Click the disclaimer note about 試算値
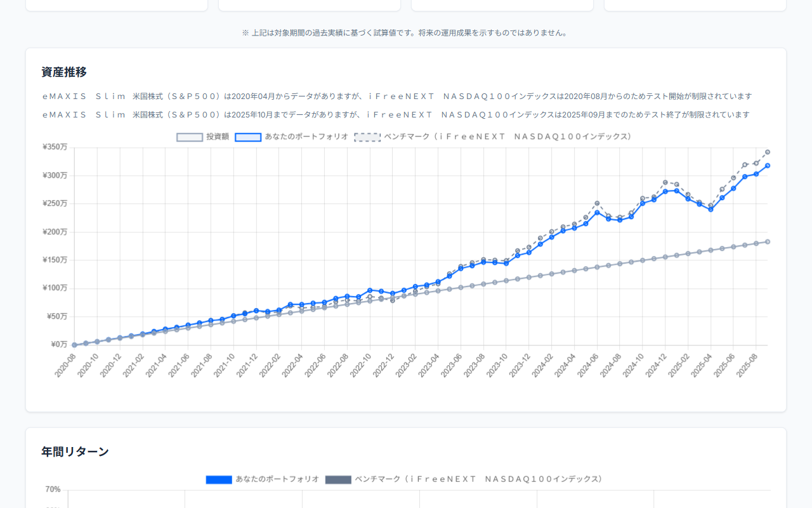The image size is (812, 508). point(405,32)
